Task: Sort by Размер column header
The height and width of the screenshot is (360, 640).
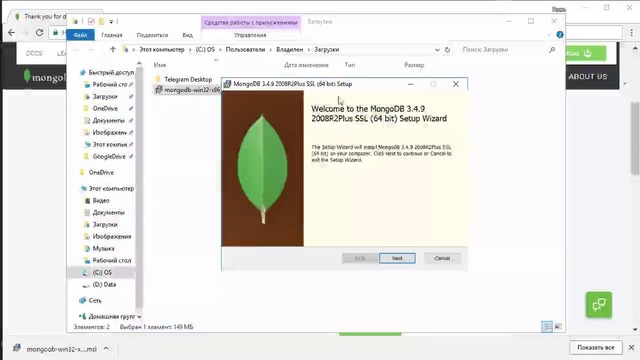Action: 414,65
